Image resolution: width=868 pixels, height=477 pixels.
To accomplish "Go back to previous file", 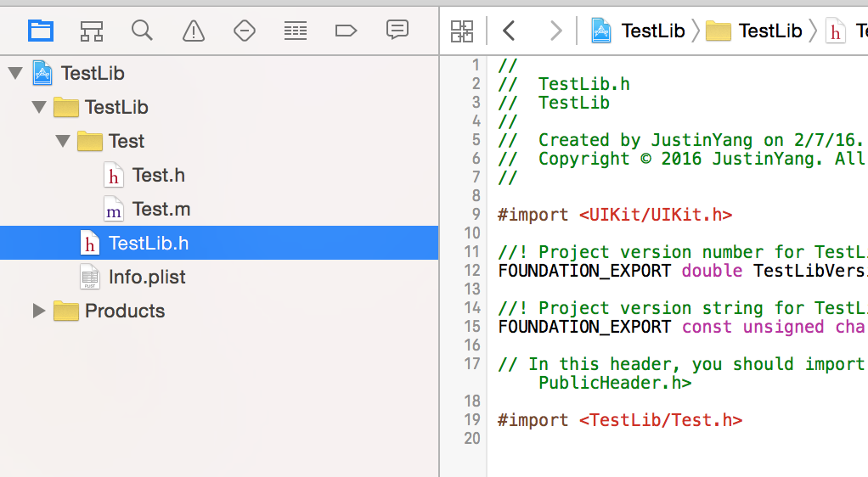I will pyautogui.click(x=510, y=31).
